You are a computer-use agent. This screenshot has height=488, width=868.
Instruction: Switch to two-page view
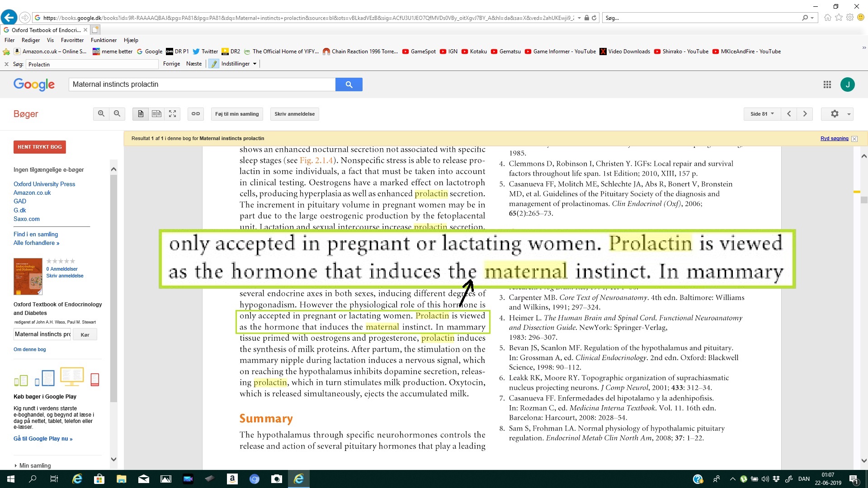point(156,114)
